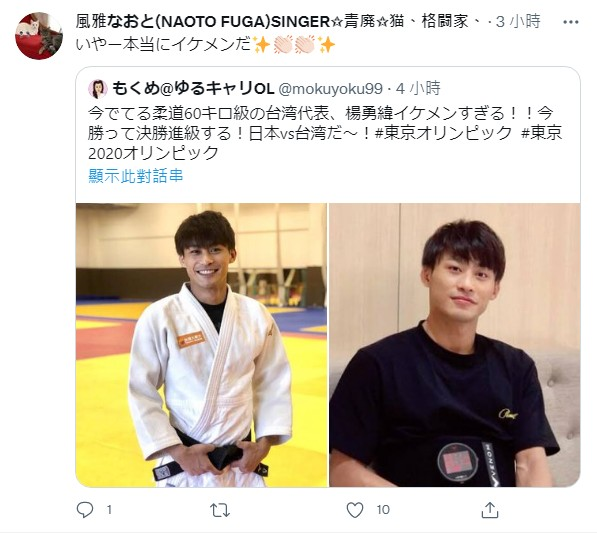597x534 pixels.
Task: Open the @mokuyoku99 handle
Action: [x=330, y=89]
